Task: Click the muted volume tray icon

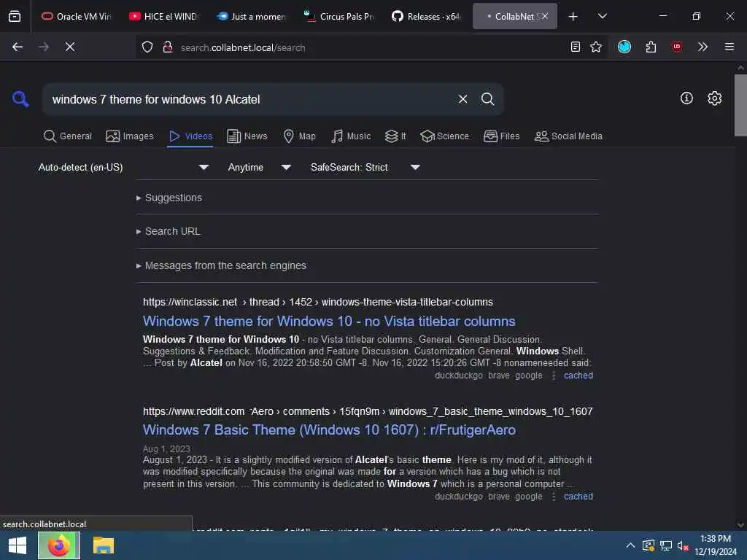Action: tap(683, 545)
